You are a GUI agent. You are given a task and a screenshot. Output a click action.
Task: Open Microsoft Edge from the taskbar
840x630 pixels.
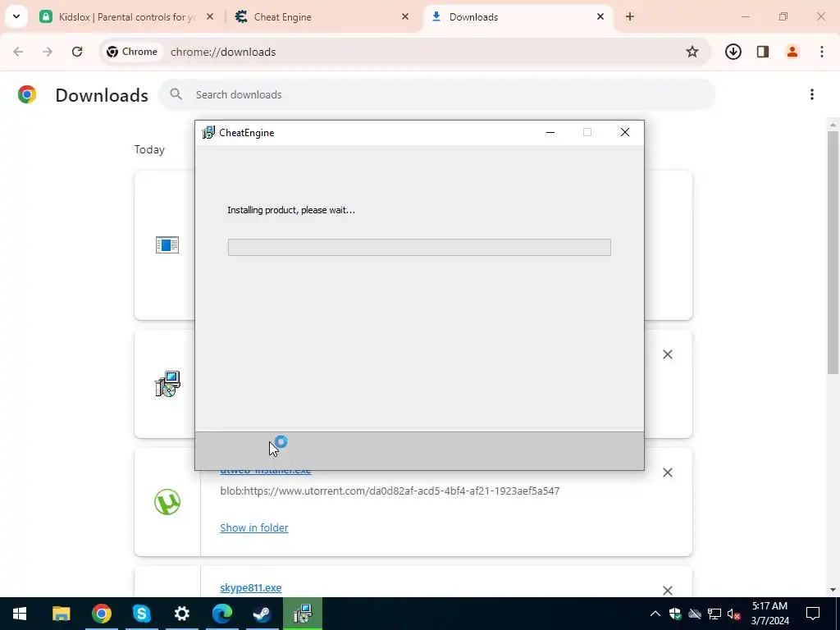tap(221, 614)
